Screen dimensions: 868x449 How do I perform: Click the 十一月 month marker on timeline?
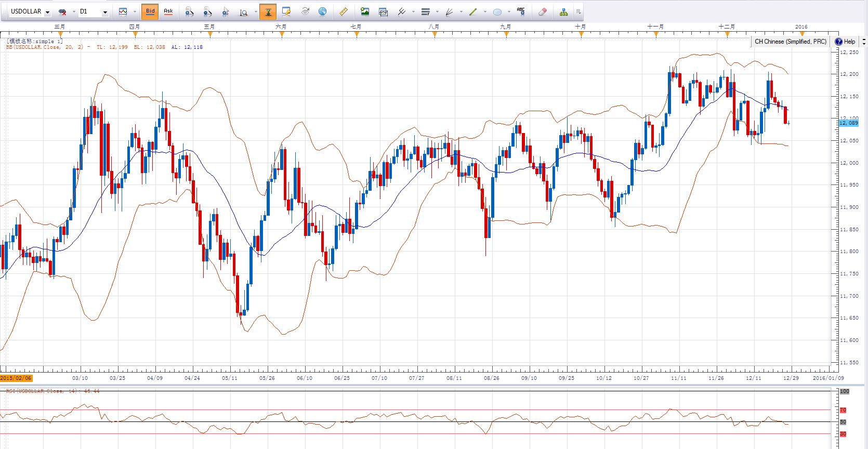(655, 27)
